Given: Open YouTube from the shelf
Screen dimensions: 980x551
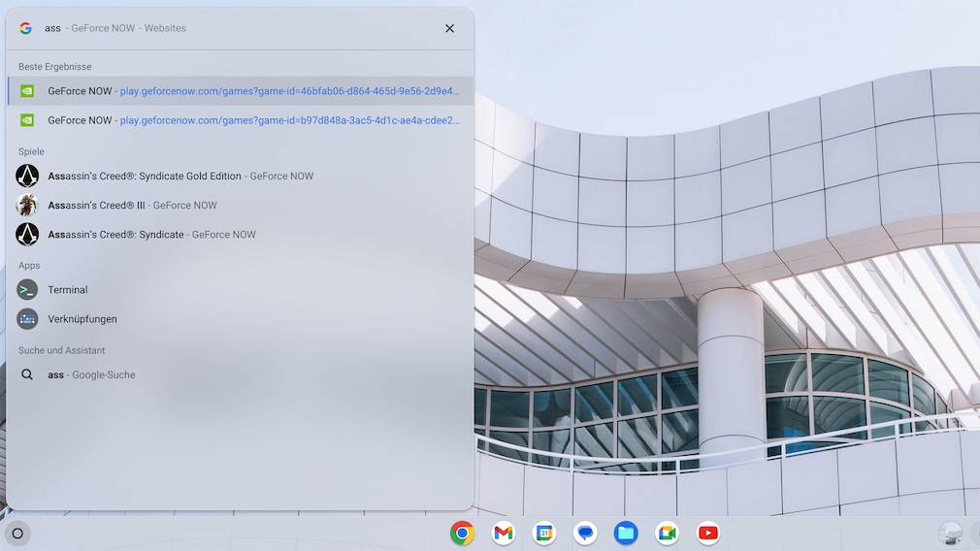Looking at the screenshot, I should coord(708,533).
